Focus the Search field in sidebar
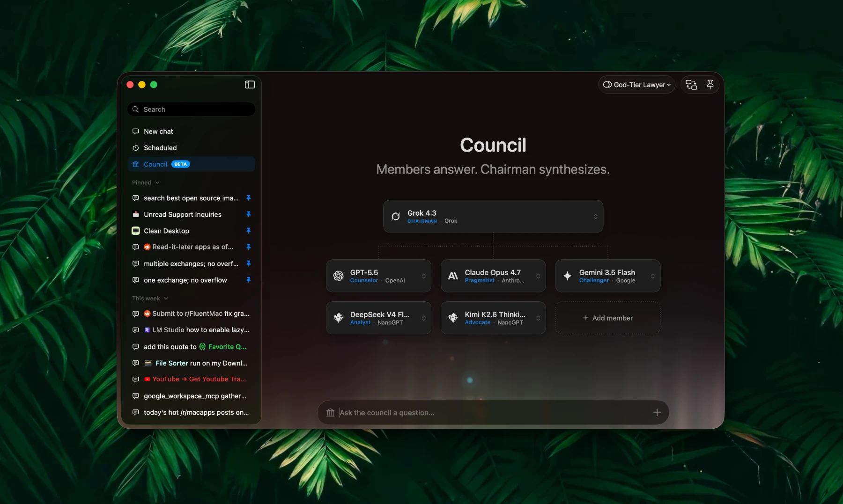The image size is (843, 504). coord(191,110)
